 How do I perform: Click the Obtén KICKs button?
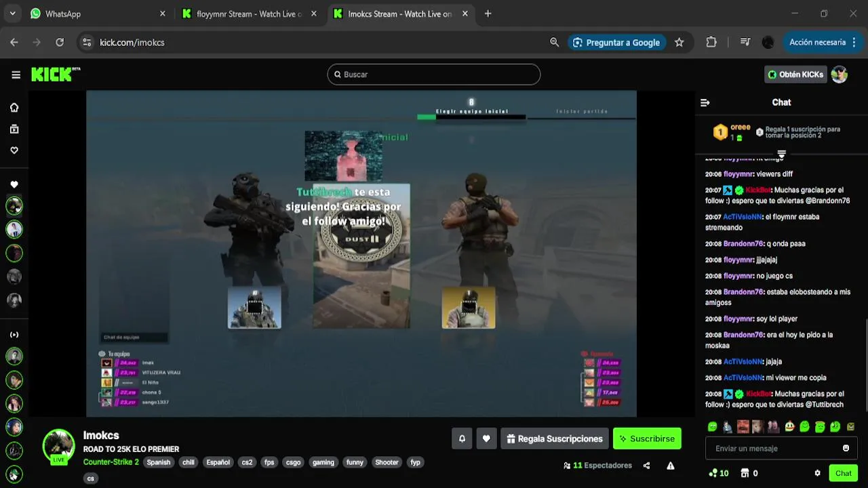coord(795,75)
